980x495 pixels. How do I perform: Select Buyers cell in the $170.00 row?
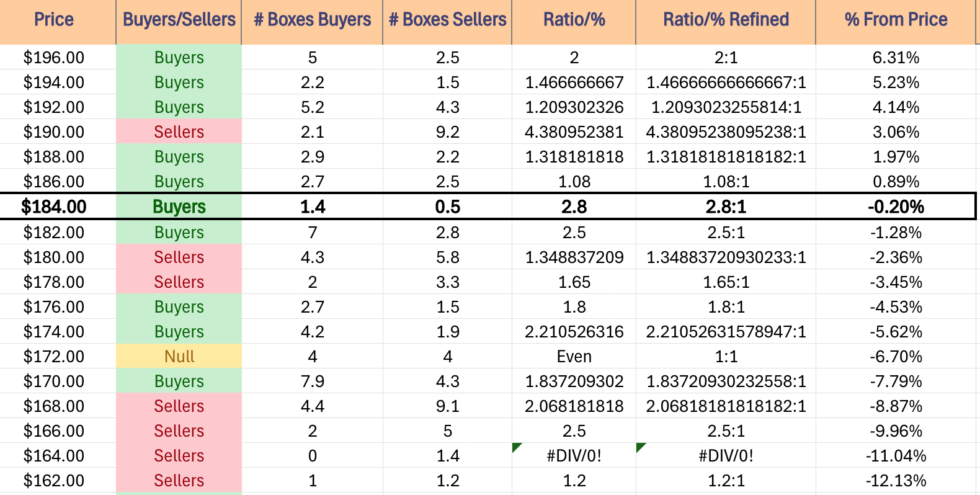tap(179, 381)
